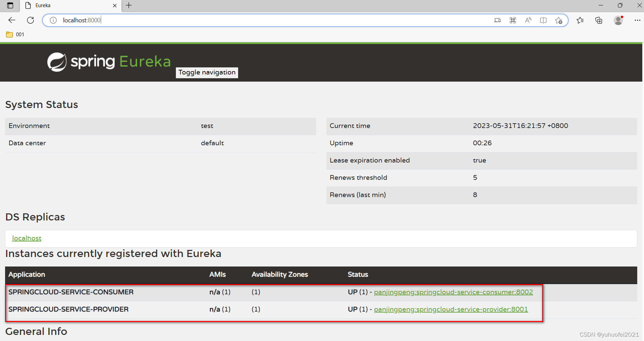Click the Application column header

point(27,274)
